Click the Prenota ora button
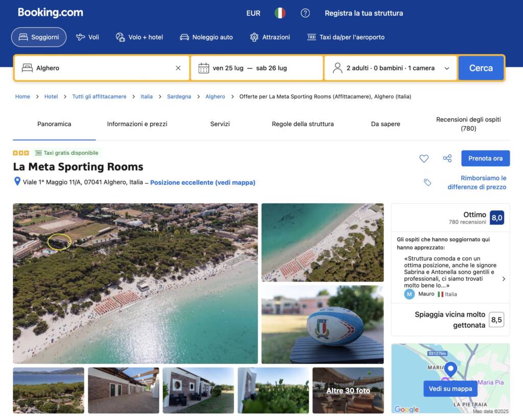 coord(485,158)
